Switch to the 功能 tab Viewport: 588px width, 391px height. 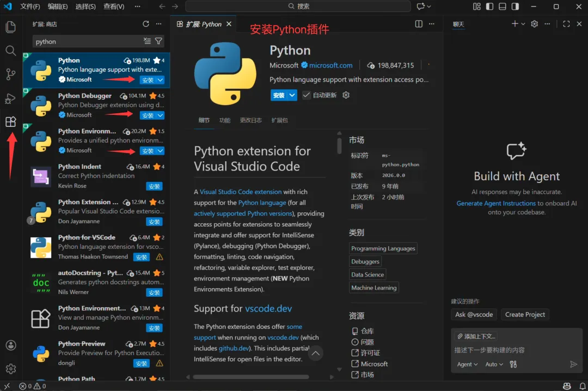click(x=225, y=120)
